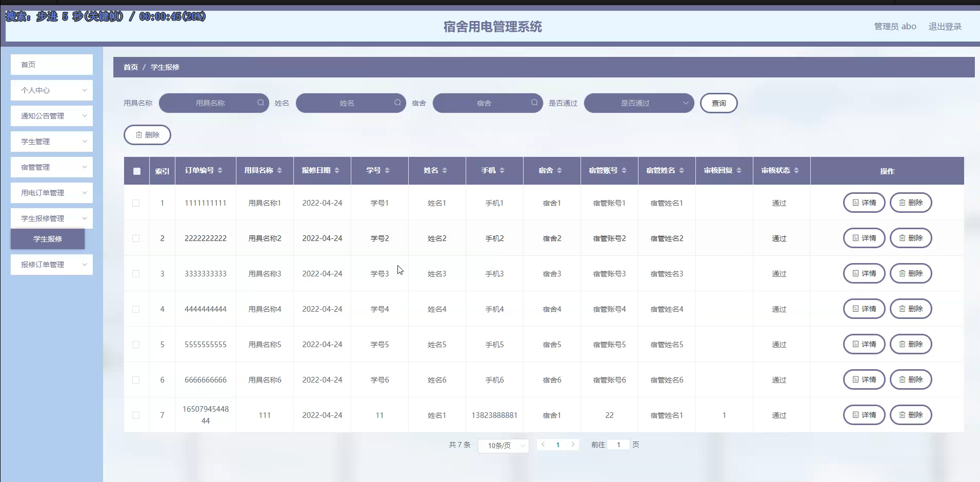This screenshot has width=980, height=482.
Task: Open 详情 for row 3
Action: pos(864,273)
